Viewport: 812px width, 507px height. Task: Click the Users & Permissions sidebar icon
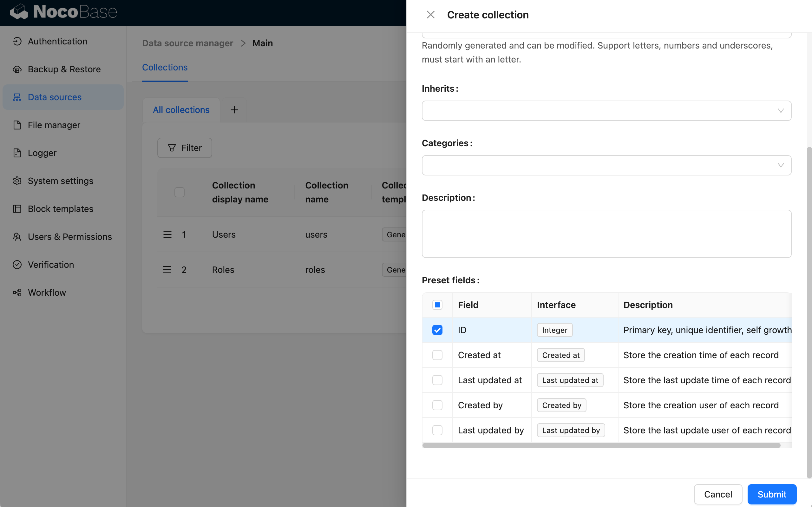coord(17,237)
